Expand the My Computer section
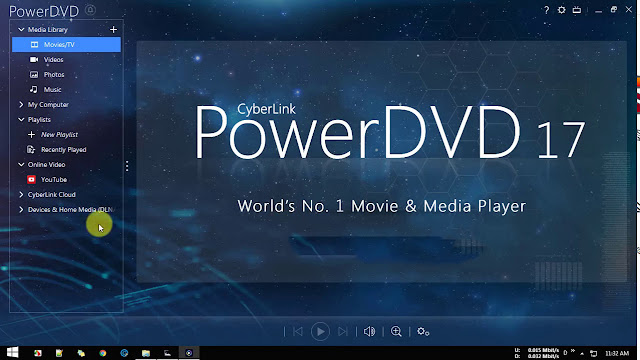Image resolution: width=640 pixels, height=360 pixels. (x=21, y=104)
